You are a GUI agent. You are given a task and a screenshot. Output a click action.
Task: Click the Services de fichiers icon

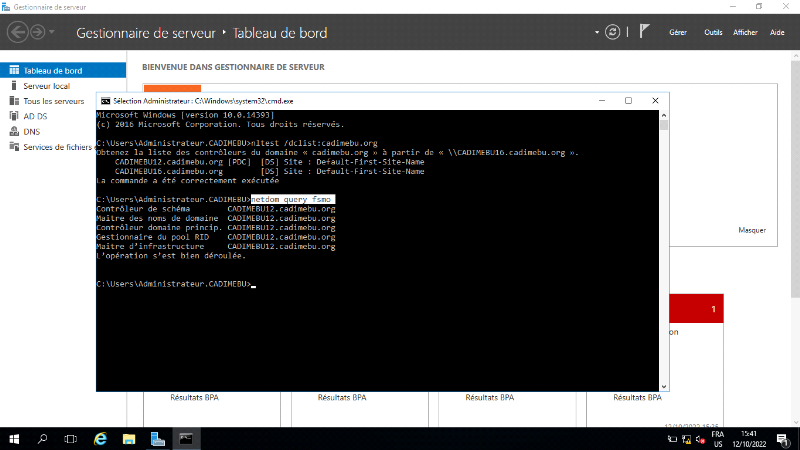coord(14,146)
